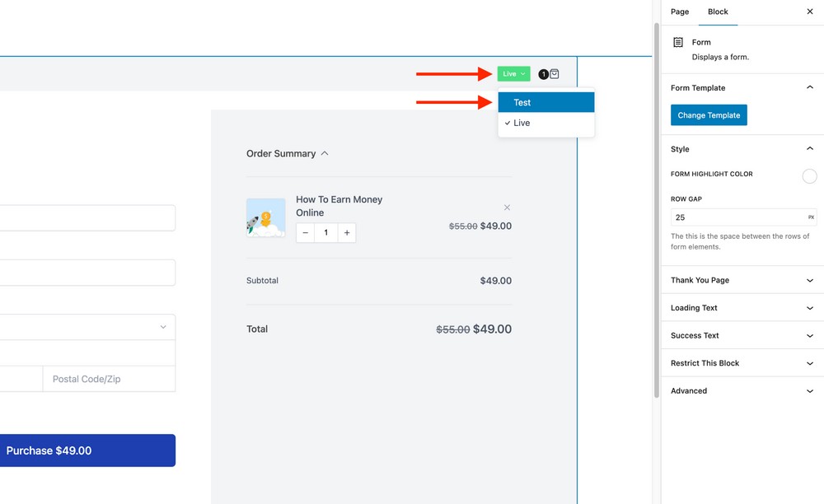Viewport: 824px width, 504px height.
Task: Toggle the Order Summary collapse arrow
Action: click(325, 152)
